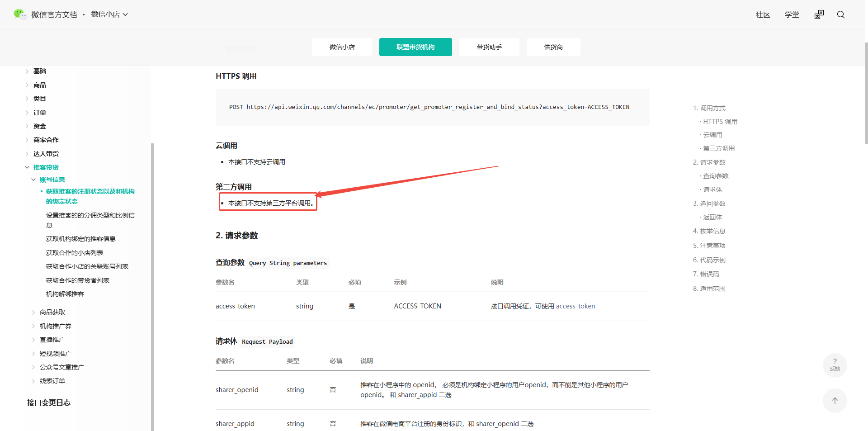Viewport: 868px width, 431px height.
Task: Expand the 商品获取 subsection
Action: click(33, 312)
